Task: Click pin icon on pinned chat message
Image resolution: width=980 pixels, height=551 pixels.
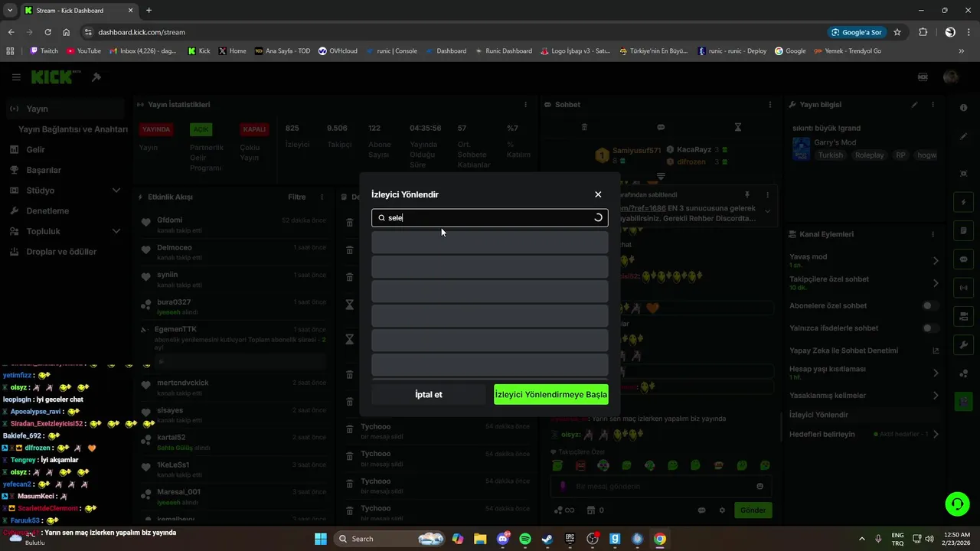Action: point(747,195)
